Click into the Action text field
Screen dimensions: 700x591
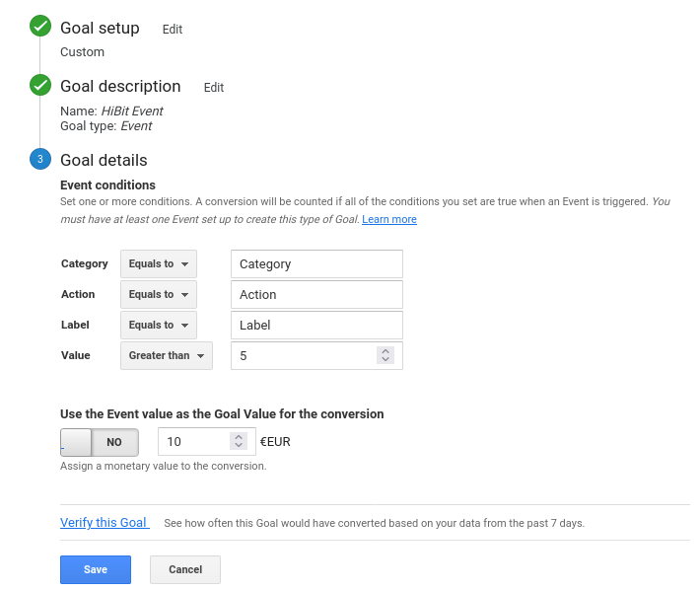316,295
